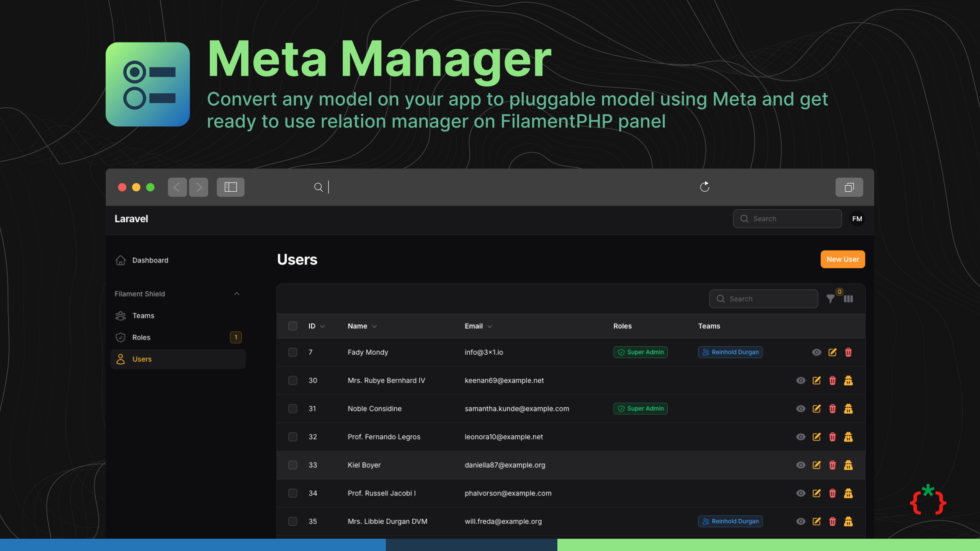The height and width of the screenshot is (551, 980).
Task: Select the checkbox for Kiel Boyer row
Action: click(292, 465)
